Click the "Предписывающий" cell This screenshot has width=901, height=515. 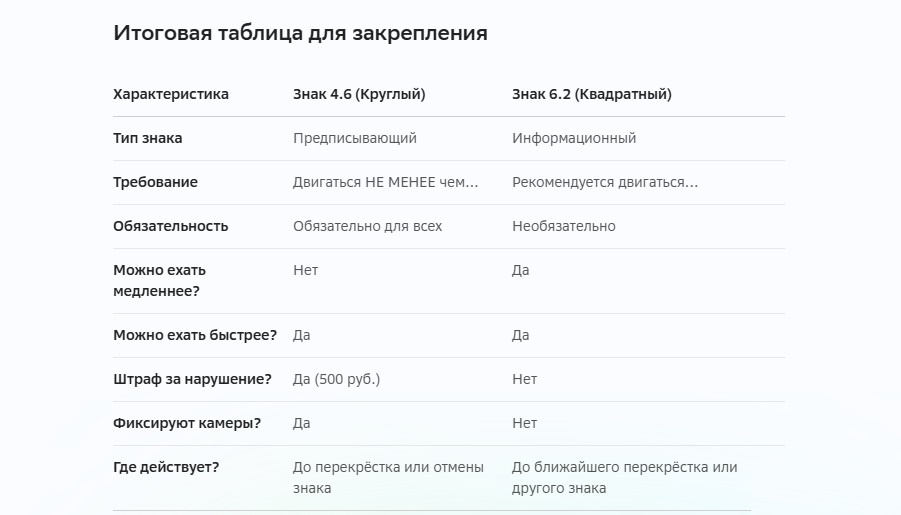pos(355,139)
